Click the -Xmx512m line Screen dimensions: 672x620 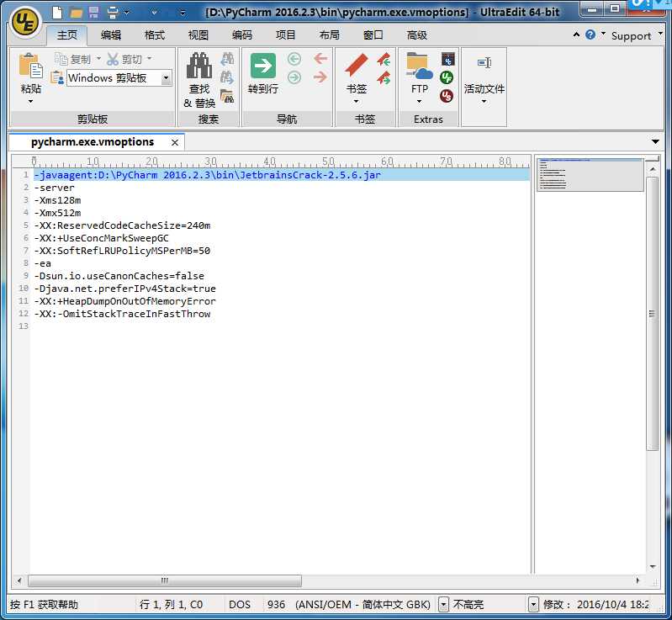[x=57, y=213]
